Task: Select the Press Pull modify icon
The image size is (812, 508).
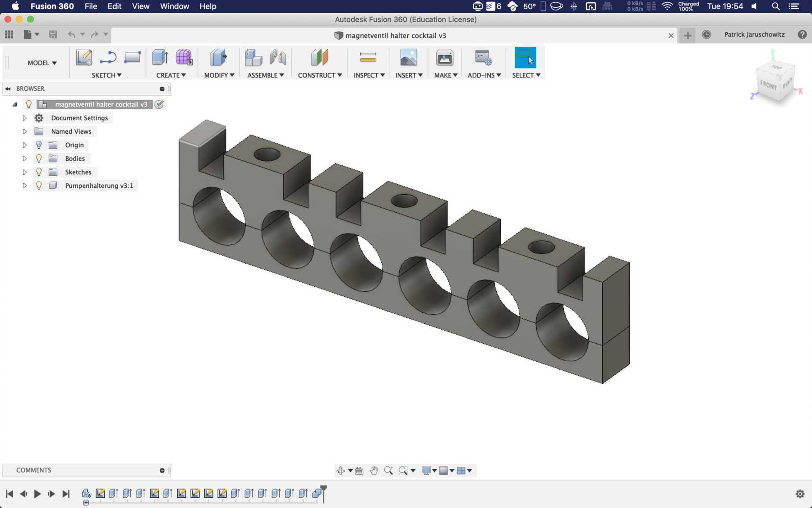Action: 218,58
